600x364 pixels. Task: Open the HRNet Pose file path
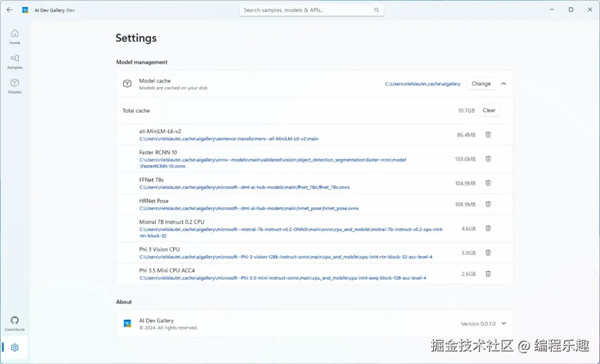coord(249,209)
